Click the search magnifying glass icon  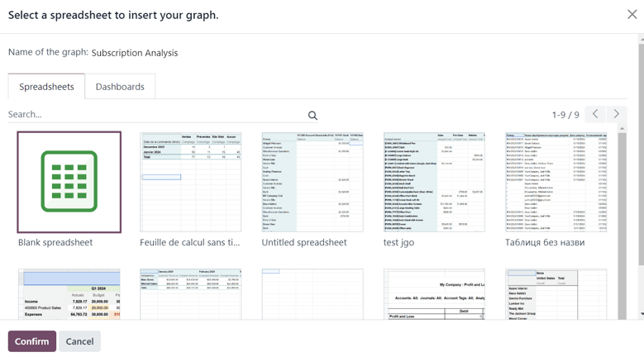point(312,116)
